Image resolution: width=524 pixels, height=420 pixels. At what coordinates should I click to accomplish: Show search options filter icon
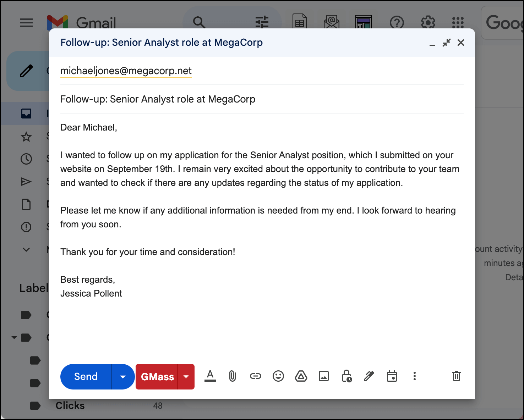coord(262,23)
